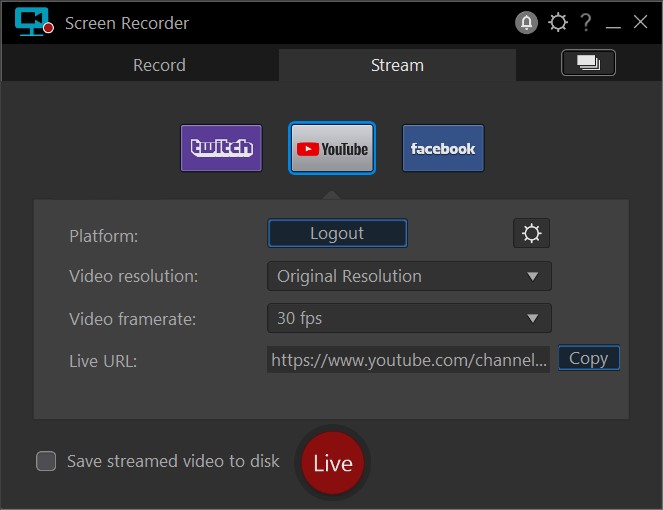
Task: Expand the Video resolution dropdown
Action: click(x=409, y=276)
